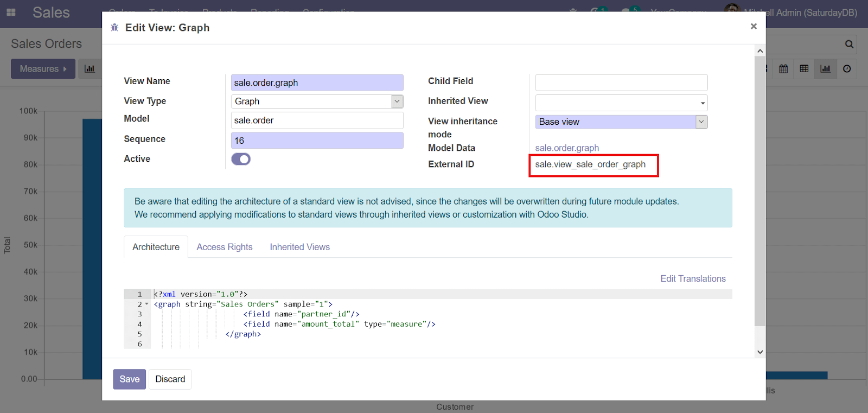
Task: Open the Inherited Views tab
Action: (300, 247)
